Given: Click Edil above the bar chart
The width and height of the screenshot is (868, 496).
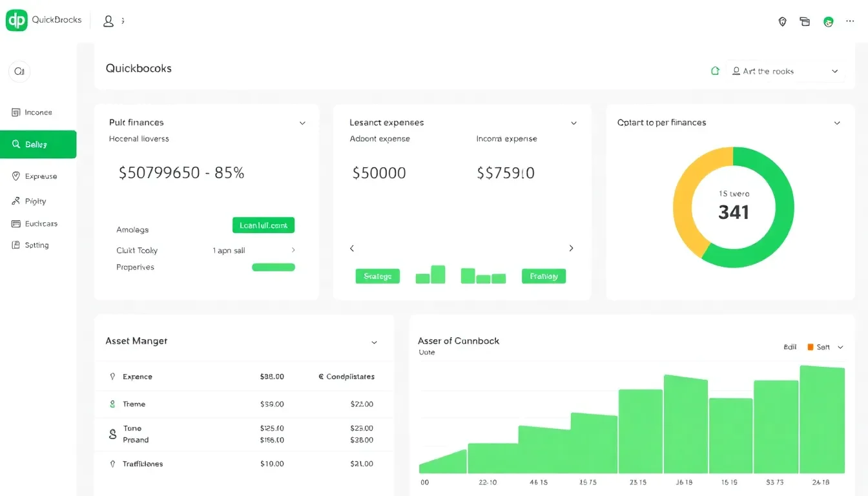Looking at the screenshot, I should [790, 347].
